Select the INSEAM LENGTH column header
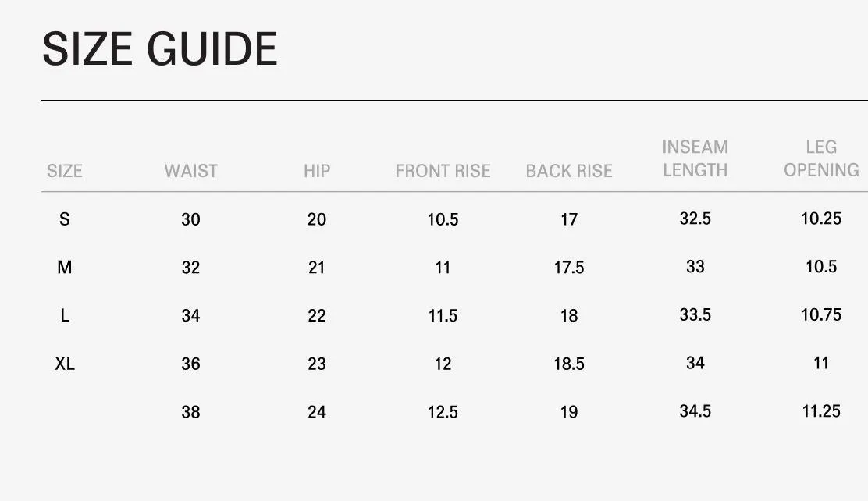868x501 pixels. point(695,158)
